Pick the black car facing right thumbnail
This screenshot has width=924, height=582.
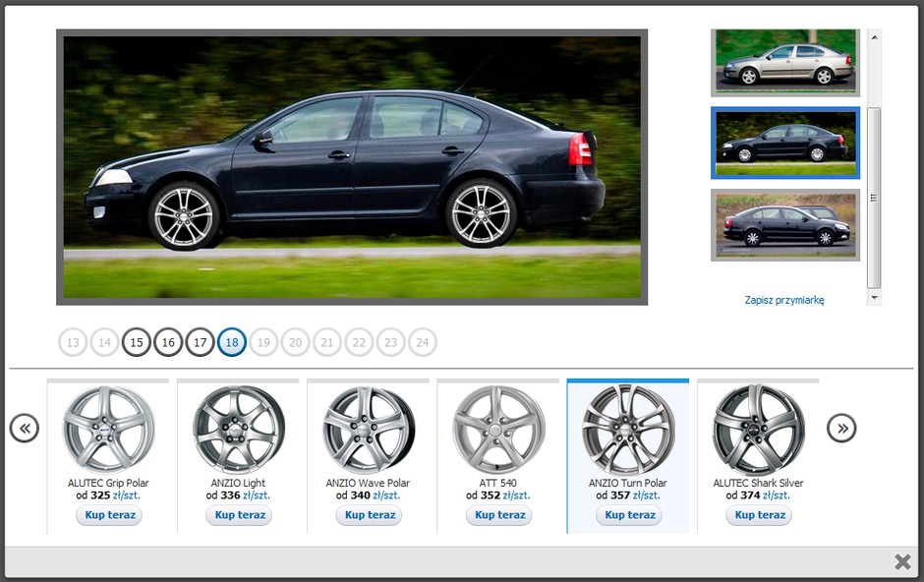tap(785, 225)
